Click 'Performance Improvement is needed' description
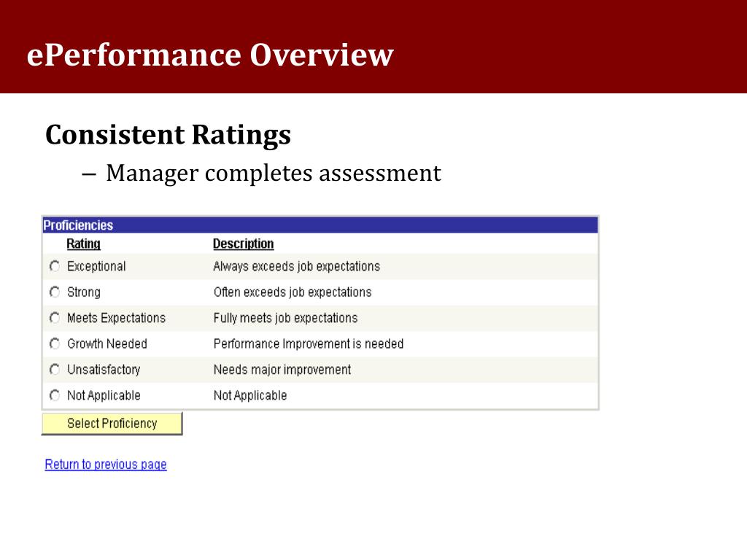The image size is (747, 560). 309,343
